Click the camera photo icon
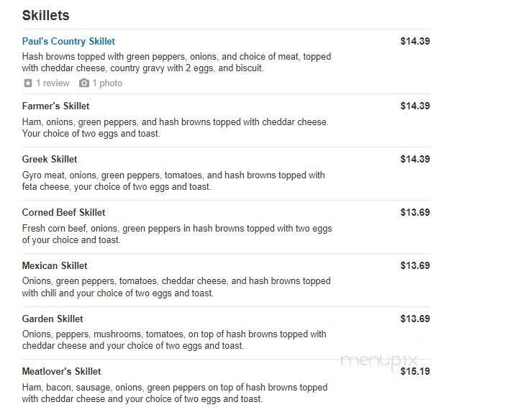The image size is (508, 420). point(84,83)
